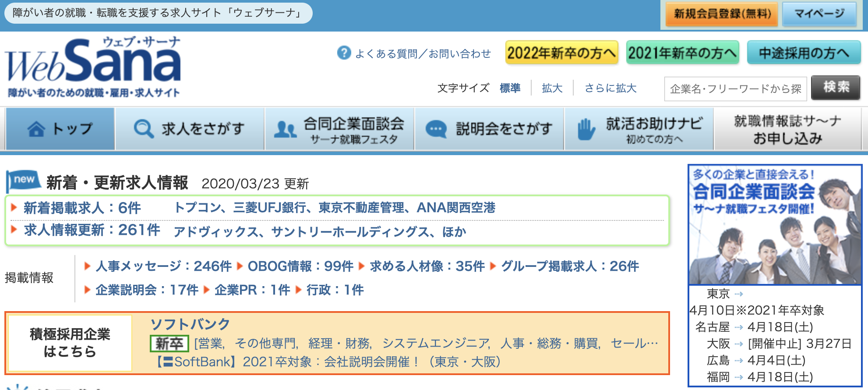Open the 求人をさがす navigation tab
The width and height of the screenshot is (868, 390).
[190, 129]
